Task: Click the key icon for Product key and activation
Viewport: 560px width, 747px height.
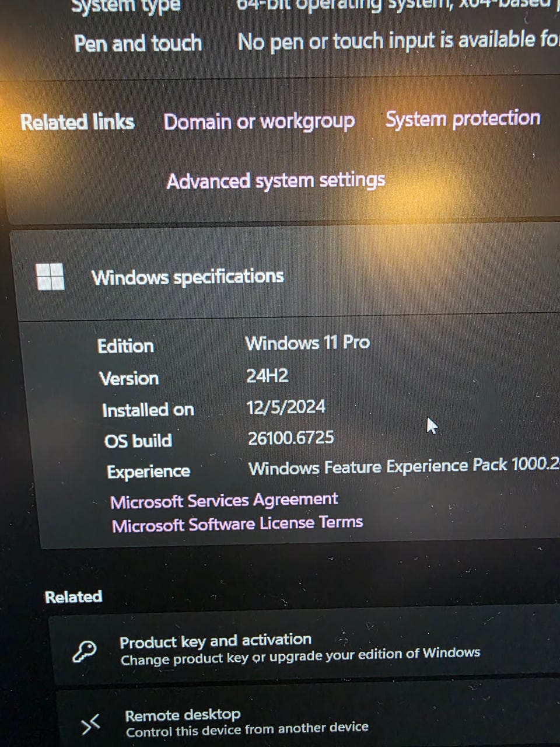Action: pos(84,651)
